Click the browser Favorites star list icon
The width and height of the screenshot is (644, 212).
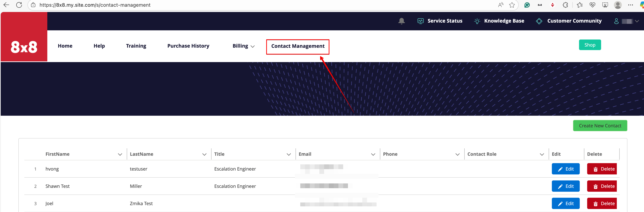pos(580,5)
